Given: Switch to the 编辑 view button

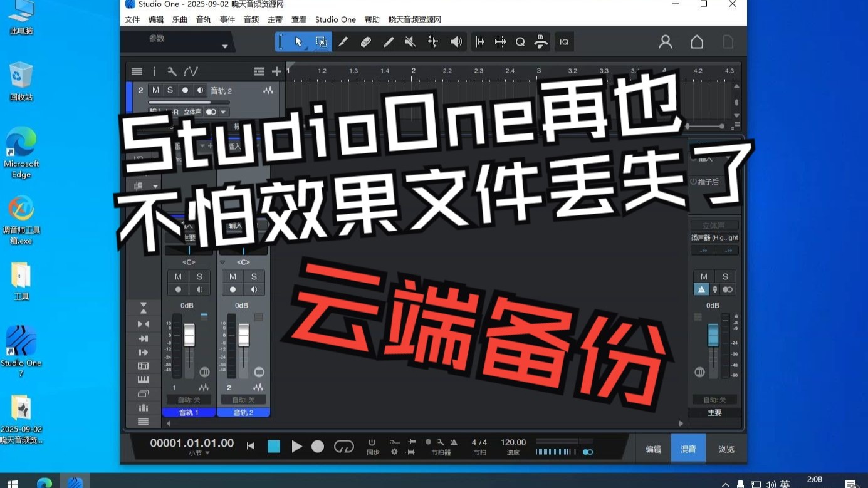Looking at the screenshot, I should tap(654, 449).
